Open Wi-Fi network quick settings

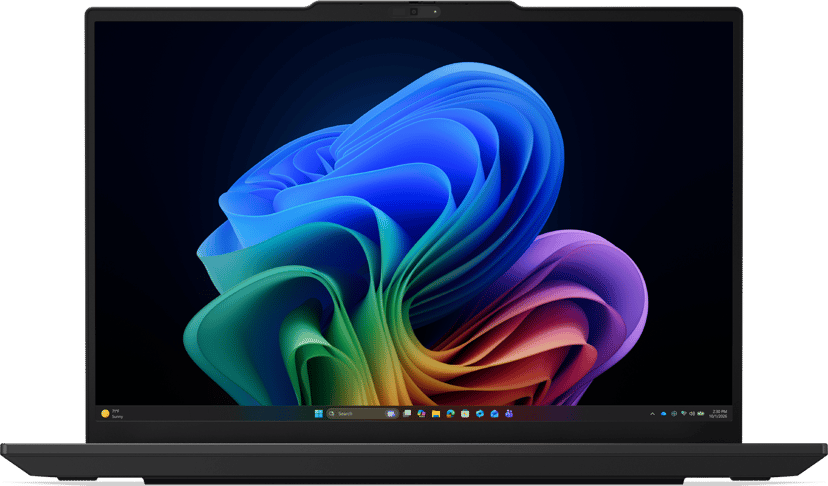(684, 413)
